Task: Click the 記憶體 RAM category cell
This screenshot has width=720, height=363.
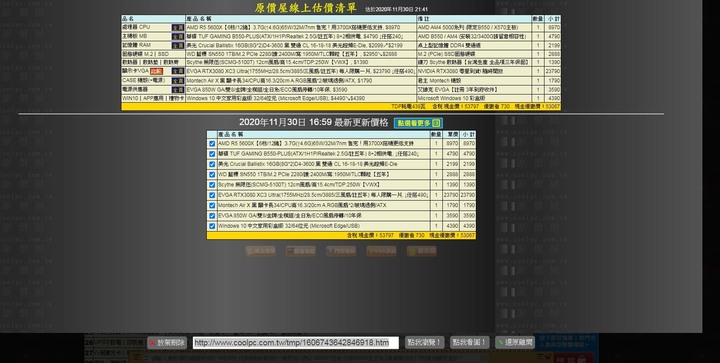Action: (153, 45)
